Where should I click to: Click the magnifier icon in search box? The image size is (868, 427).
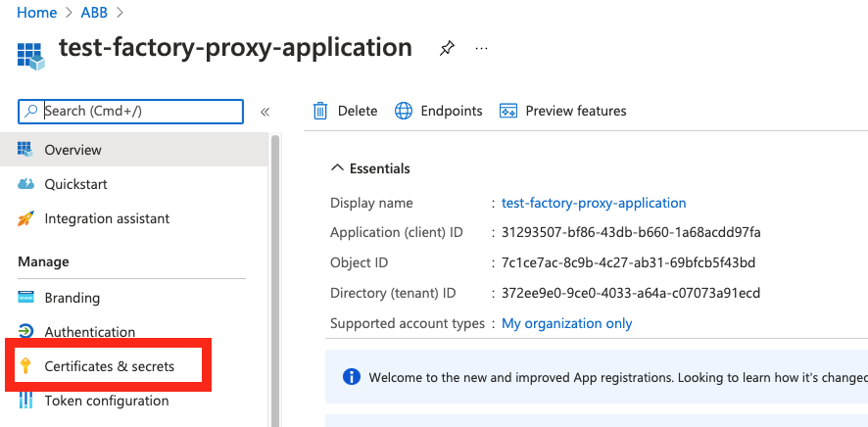click(x=31, y=112)
